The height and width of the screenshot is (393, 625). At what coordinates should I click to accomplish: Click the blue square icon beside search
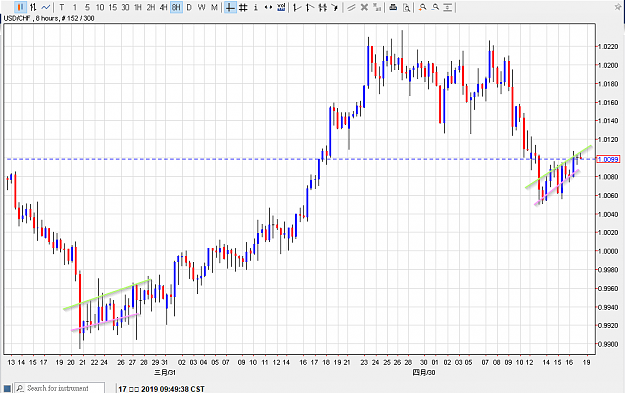[x=7, y=388]
